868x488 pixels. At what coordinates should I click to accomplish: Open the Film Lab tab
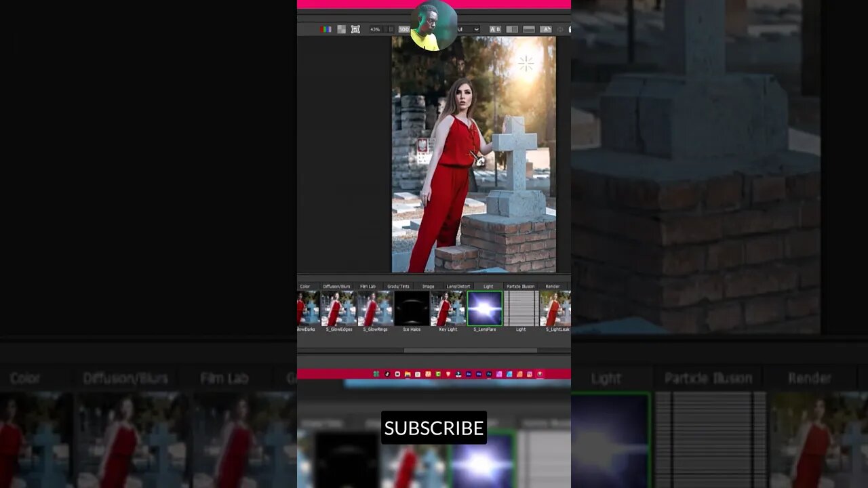368,286
